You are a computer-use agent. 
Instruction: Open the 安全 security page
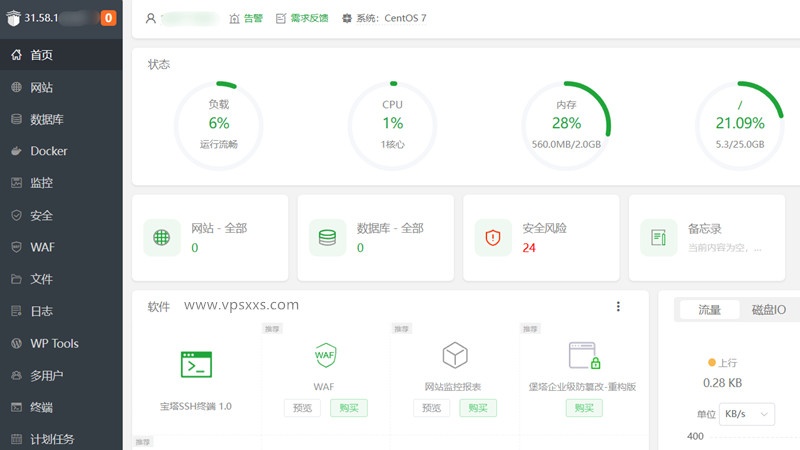click(x=61, y=215)
